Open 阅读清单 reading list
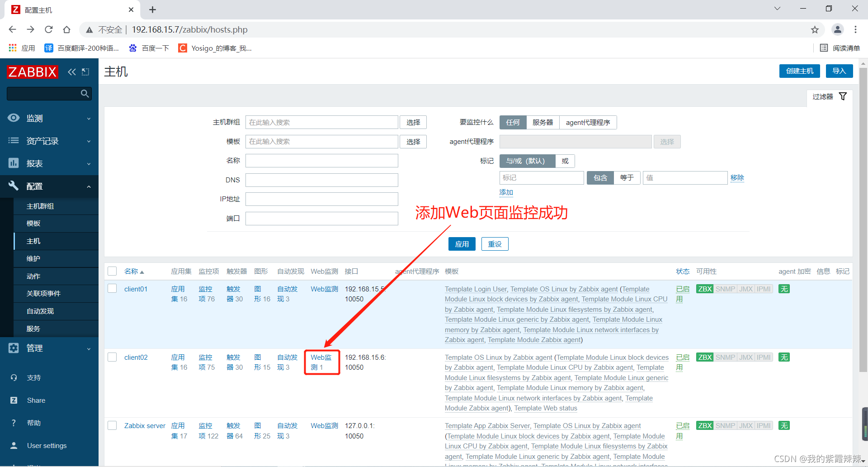The height and width of the screenshot is (467, 868). point(840,48)
